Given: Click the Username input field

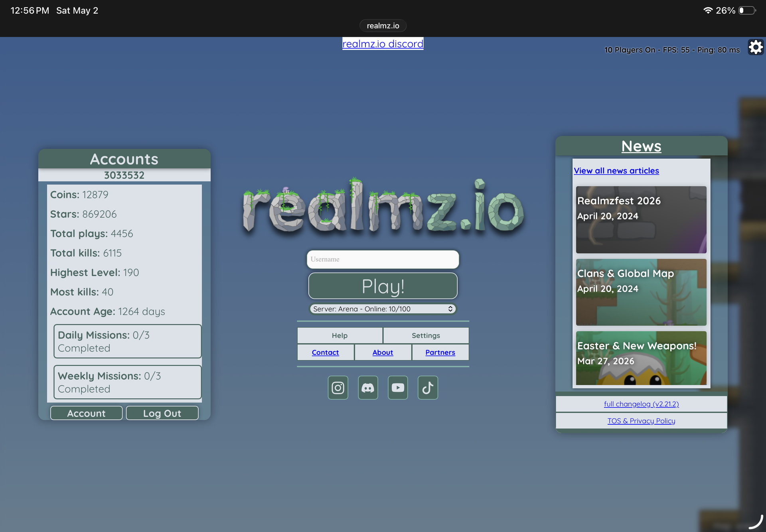Looking at the screenshot, I should click(383, 259).
